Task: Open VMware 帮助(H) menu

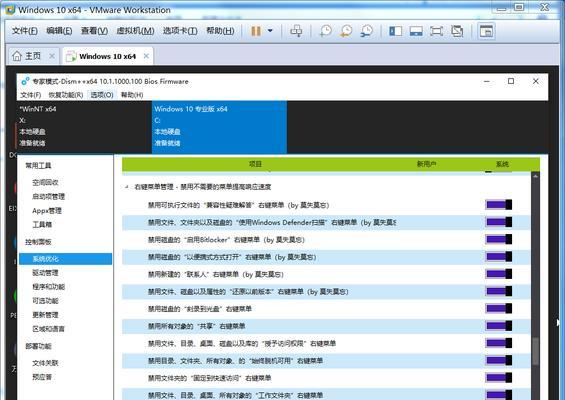Action: [220, 31]
